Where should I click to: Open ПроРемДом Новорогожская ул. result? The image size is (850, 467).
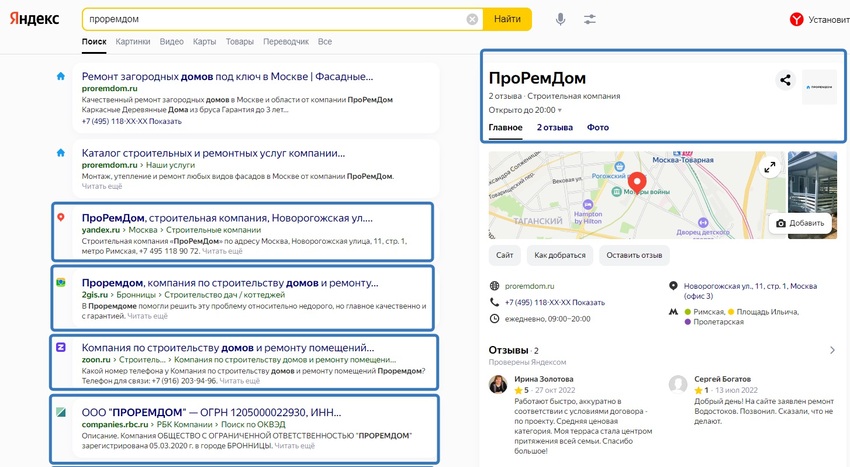pyautogui.click(x=227, y=218)
